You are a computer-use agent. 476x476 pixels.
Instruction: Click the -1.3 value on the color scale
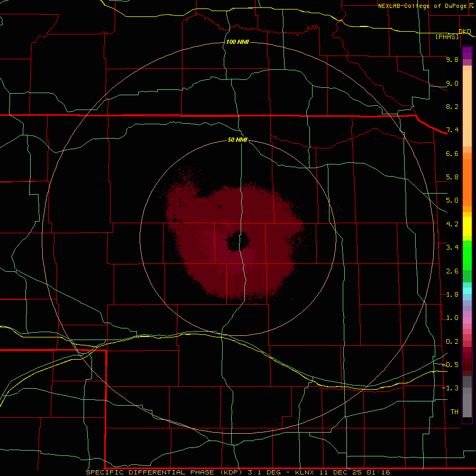pos(451,388)
